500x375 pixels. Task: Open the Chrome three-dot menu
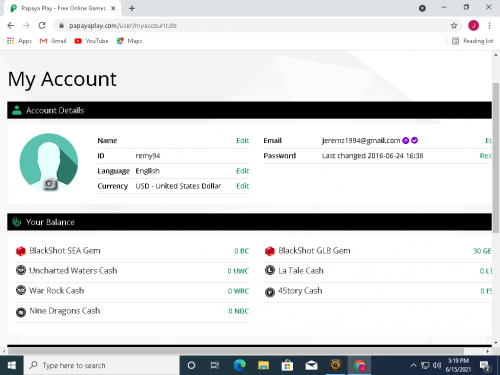[x=489, y=25]
